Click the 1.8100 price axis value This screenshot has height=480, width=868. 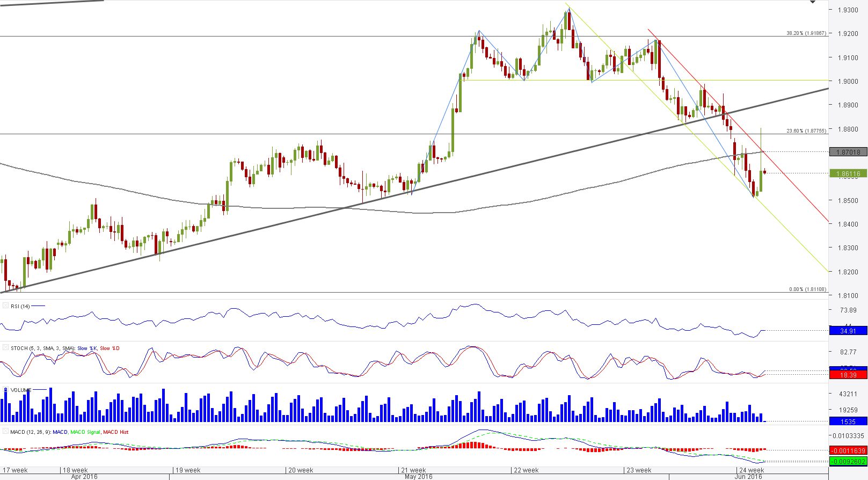point(849,296)
